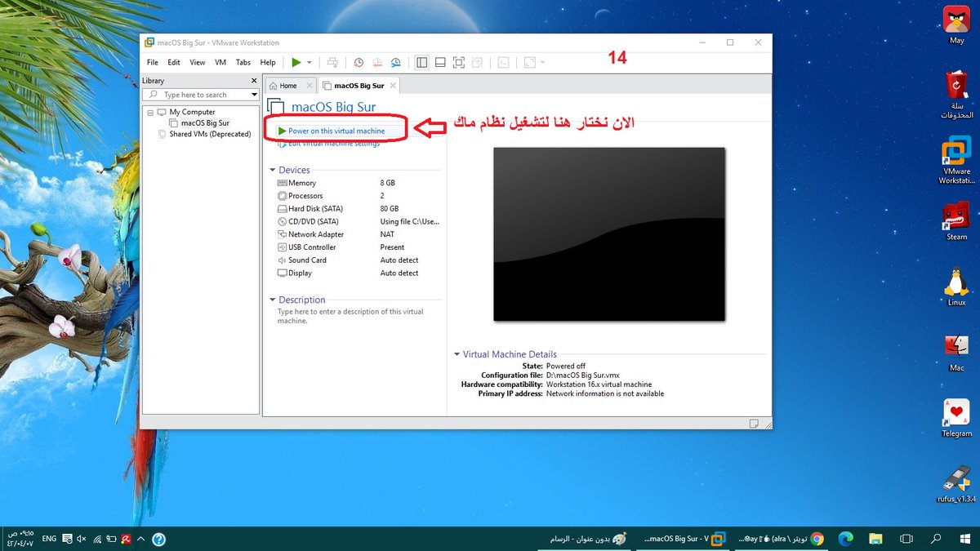Image resolution: width=980 pixels, height=551 pixels.
Task: Switch to the Home tab
Action: click(288, 86)
